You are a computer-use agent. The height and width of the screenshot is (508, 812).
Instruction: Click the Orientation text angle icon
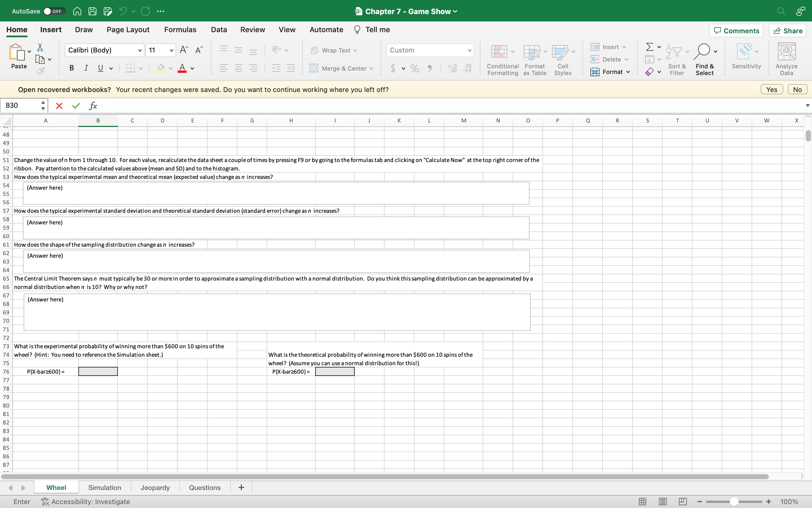point(276,50)
